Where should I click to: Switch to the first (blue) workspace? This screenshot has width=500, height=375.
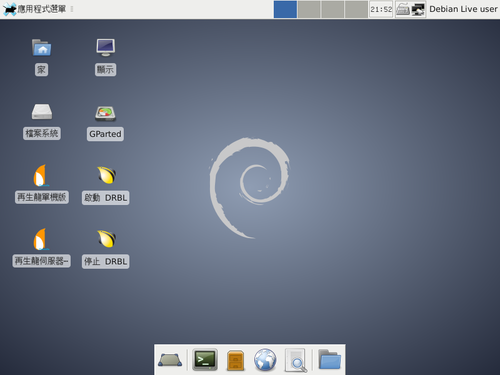pyautogui.click(x=285, y=9)
